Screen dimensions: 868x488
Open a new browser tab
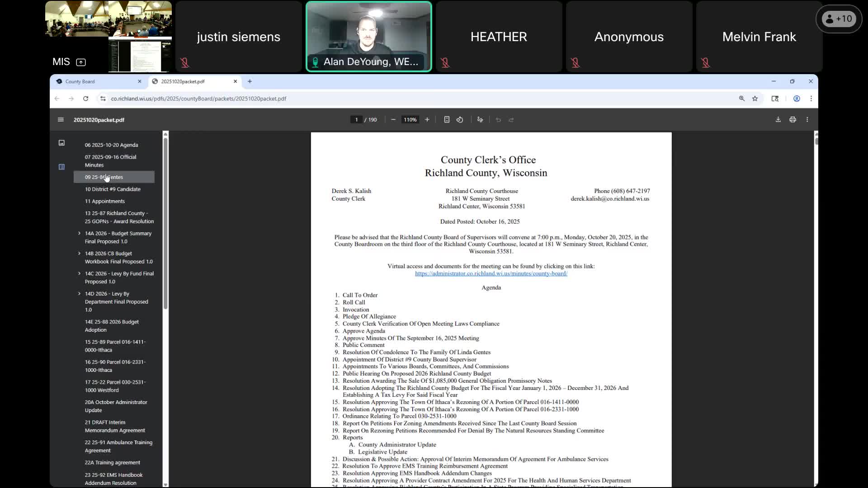coord(250,81)
